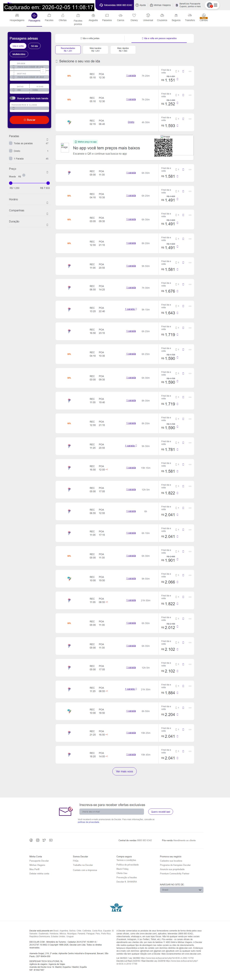This screenshot has width=230, height=980.
Task: Switch to 'Ida e volta juntas' tab
Action: coord(90,38)
